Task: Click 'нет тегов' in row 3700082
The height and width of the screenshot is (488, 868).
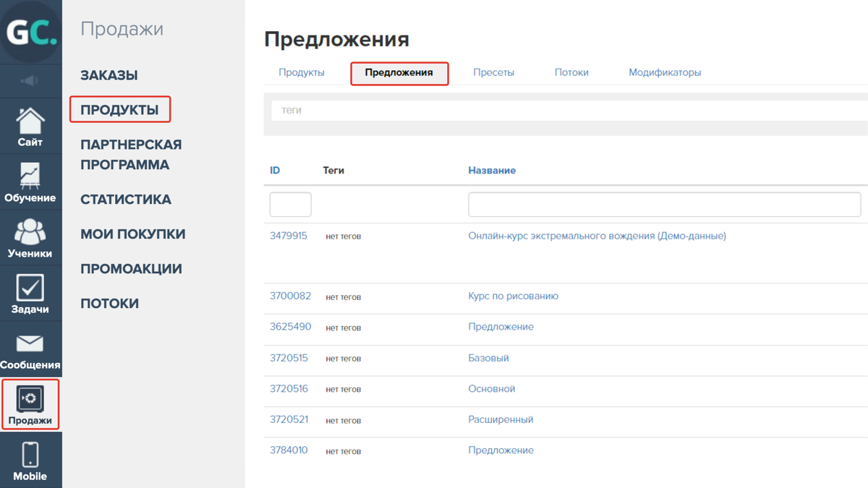Action: coord(344,297)
